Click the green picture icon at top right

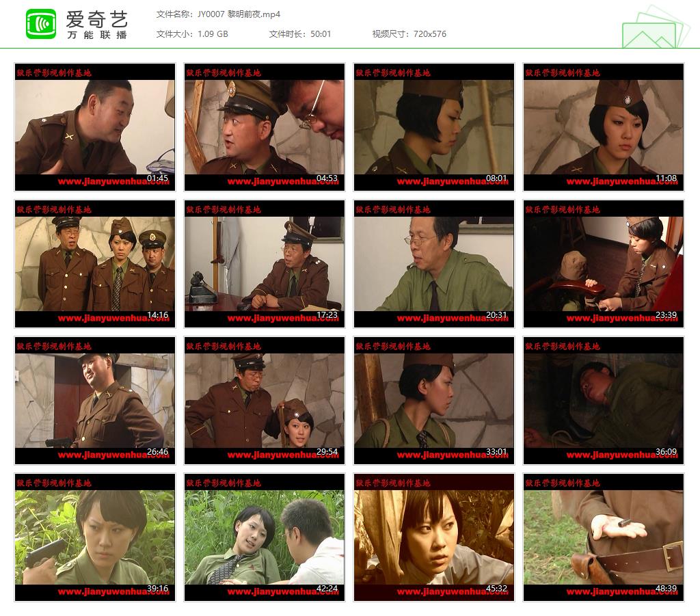[655, 28]
